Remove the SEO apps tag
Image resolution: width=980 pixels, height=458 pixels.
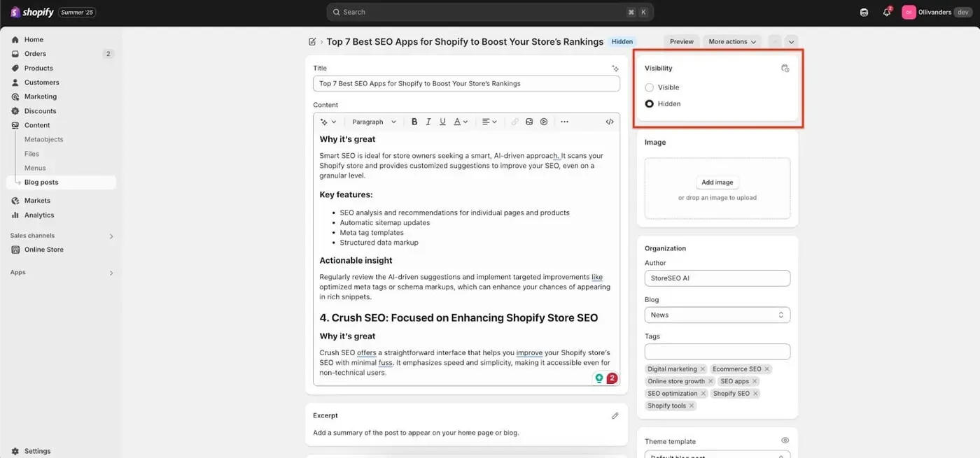point(754,382)
